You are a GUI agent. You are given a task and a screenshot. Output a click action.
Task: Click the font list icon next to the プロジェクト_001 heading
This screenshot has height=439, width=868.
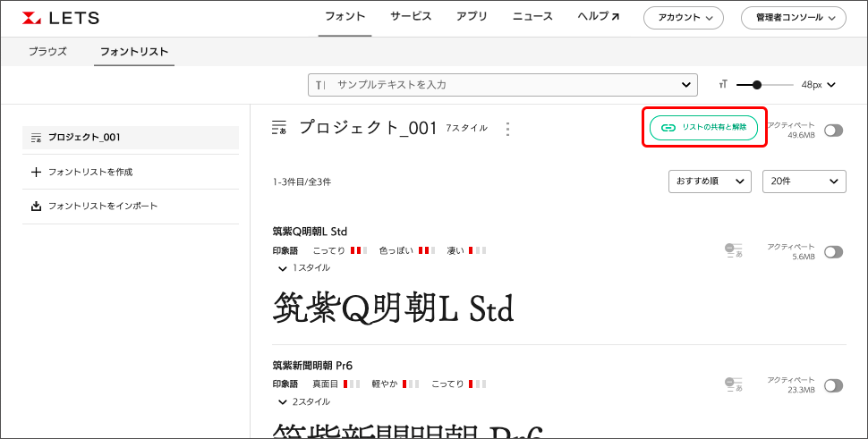[279, 128]
